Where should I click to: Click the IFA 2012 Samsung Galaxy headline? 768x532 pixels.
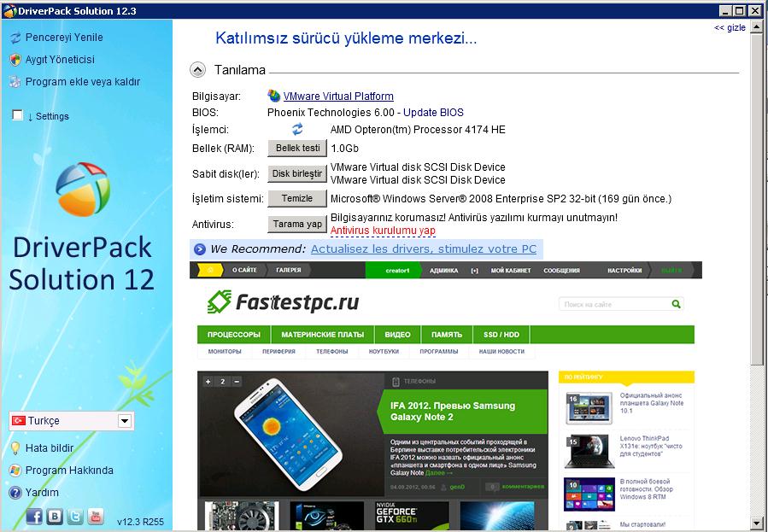pyautogui.click(x=453, y=411)
